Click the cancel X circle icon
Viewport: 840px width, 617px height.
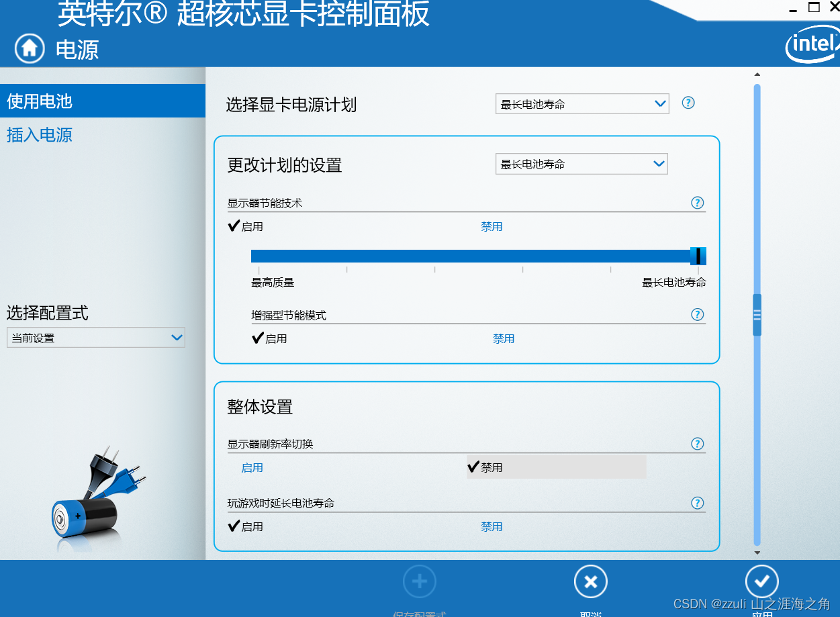591,581
